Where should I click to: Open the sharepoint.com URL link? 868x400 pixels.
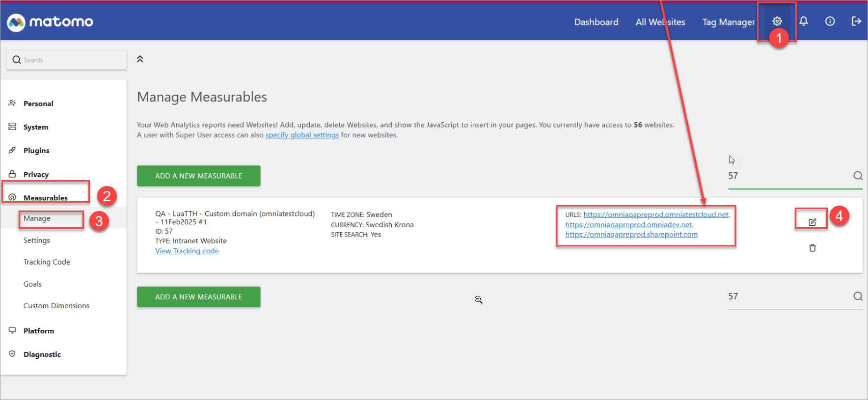click(x=631, y=235)
